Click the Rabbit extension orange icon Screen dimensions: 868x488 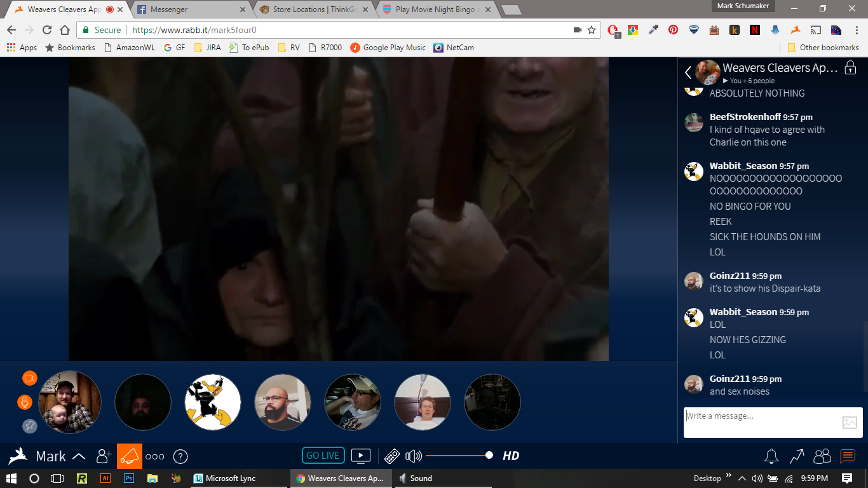point(795,30)
